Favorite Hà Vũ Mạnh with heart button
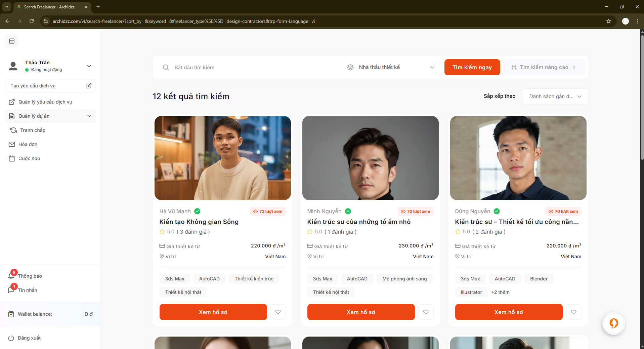644x349 pixels. pyautogui.click(x=278, y=312)
